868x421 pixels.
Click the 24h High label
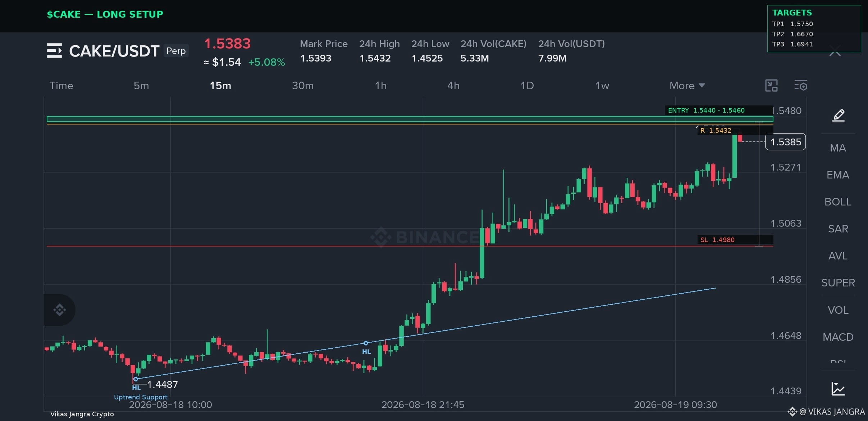pos(379,44)
